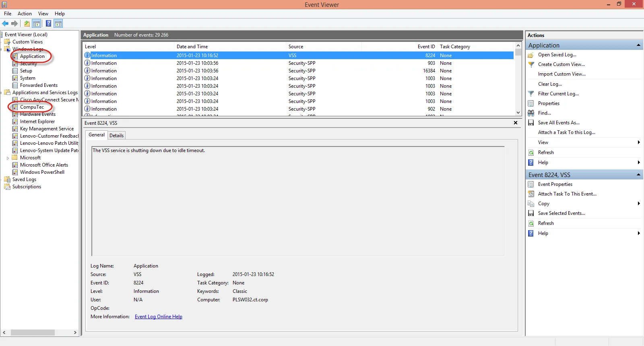Select event row with Event ID 903
Screen dimensions: 644x346
coord(298,63)
